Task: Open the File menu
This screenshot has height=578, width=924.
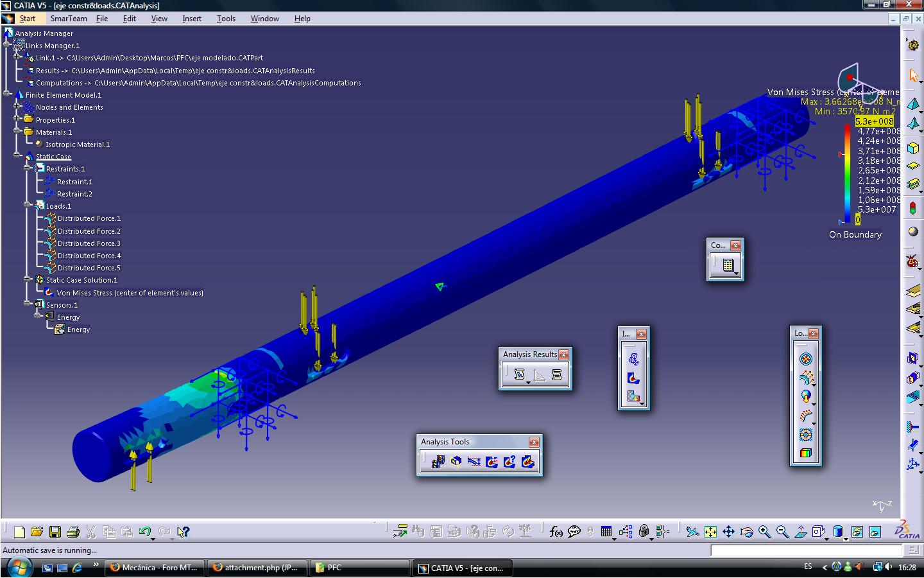Action: point(102,19)
